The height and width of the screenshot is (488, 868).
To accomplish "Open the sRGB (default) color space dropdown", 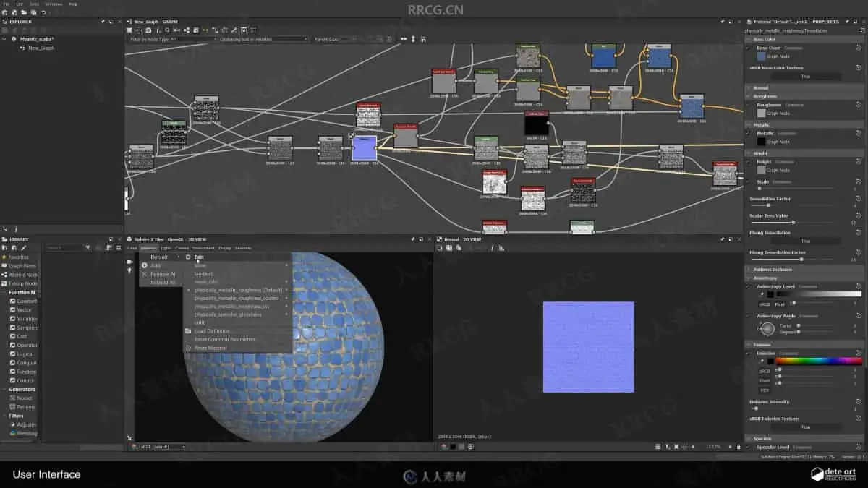I will pos(161,447).
